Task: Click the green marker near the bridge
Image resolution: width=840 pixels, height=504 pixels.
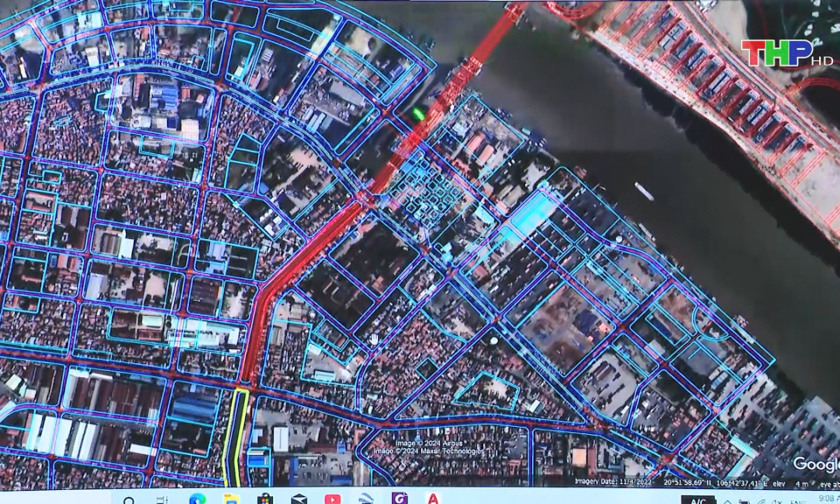Action: (x=419, y=114)
